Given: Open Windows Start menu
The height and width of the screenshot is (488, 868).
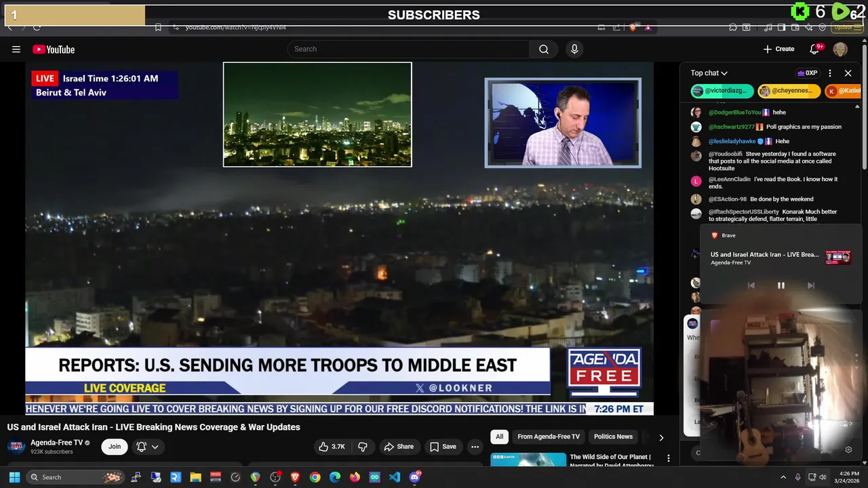Looking at the screenshot, I should point(14,477).
